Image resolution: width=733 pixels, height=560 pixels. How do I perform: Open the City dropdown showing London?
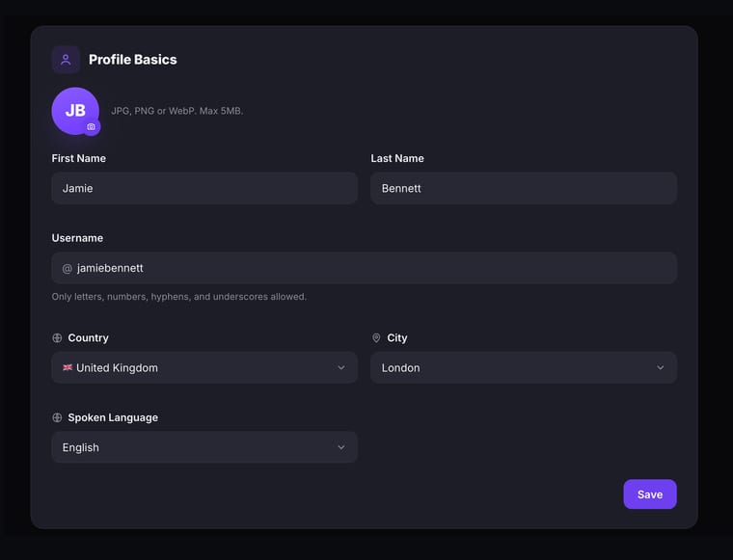(x=524, y=367)
